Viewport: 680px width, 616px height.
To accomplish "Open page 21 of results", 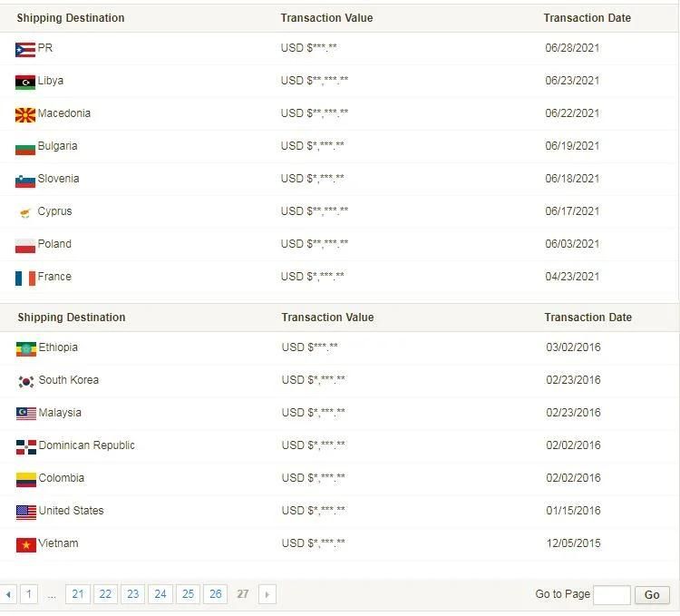I will (x=78, y=594).
